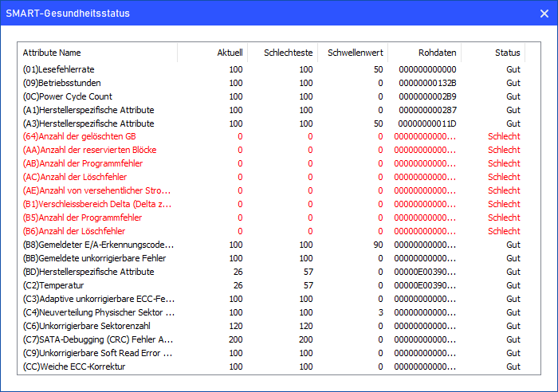Sort by the Status column header
The width and height of the screenshot is (558, 392).
(x=493, y=53)
